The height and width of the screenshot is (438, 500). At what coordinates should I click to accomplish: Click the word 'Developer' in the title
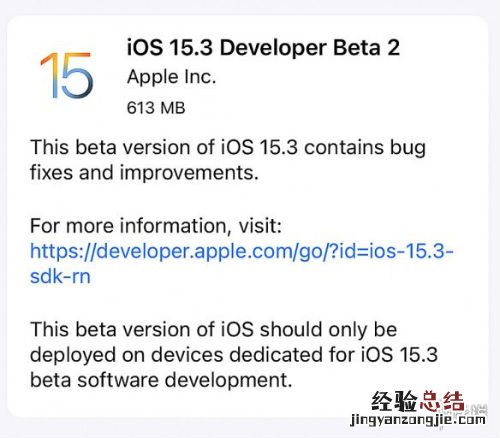[273, 48]
